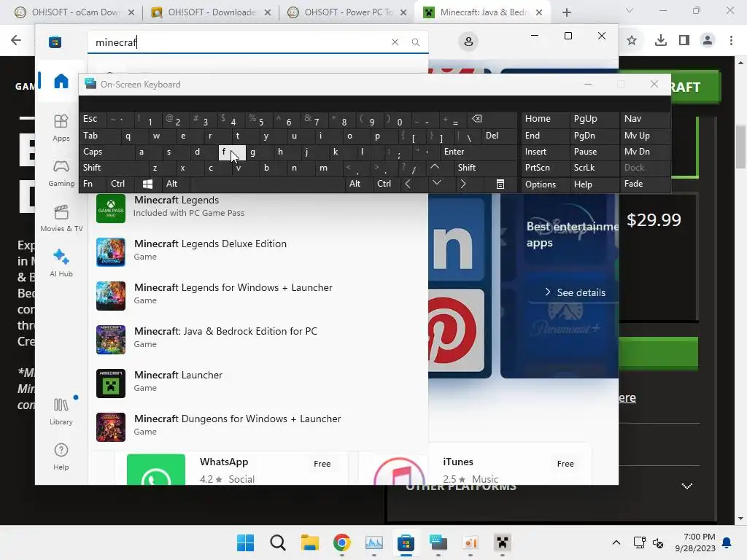Viewport: 747px width, 560px height.
Task: Click left arrow key on On-Screen Keyboard
Action: coord(408,184)
